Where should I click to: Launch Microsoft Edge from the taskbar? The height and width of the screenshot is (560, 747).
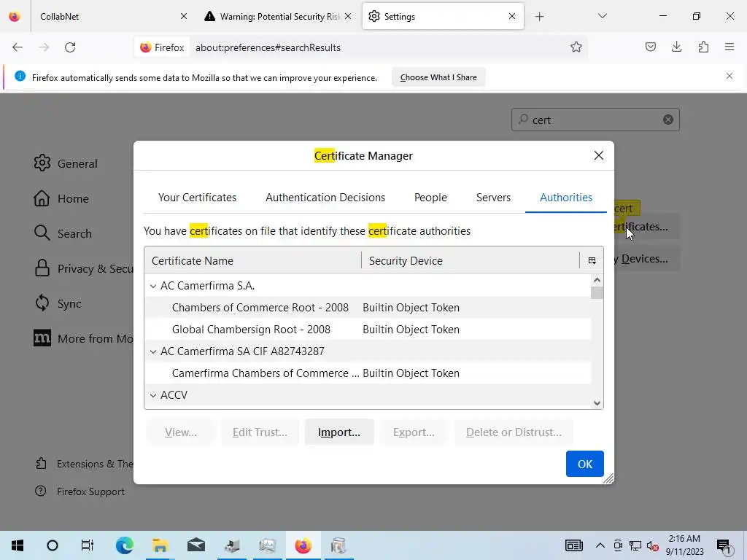point(124,545)
